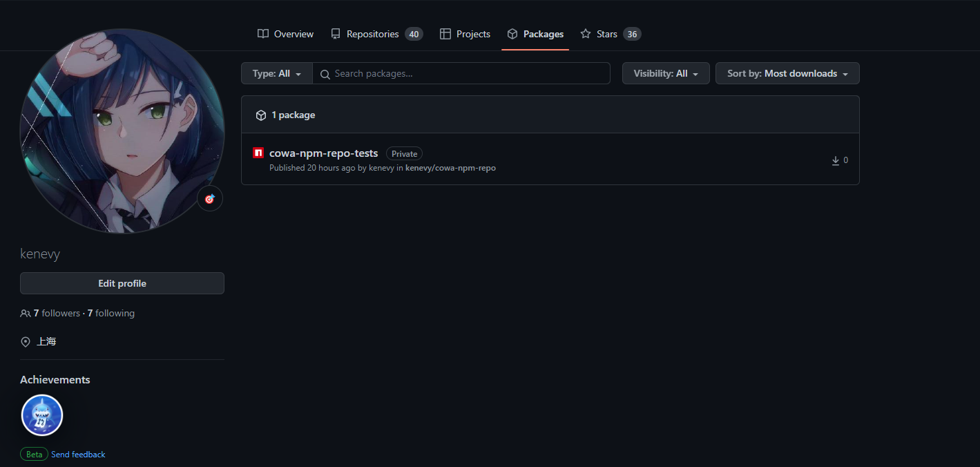
Task: Switch to the Overview tab
Action: coord(285,34)
